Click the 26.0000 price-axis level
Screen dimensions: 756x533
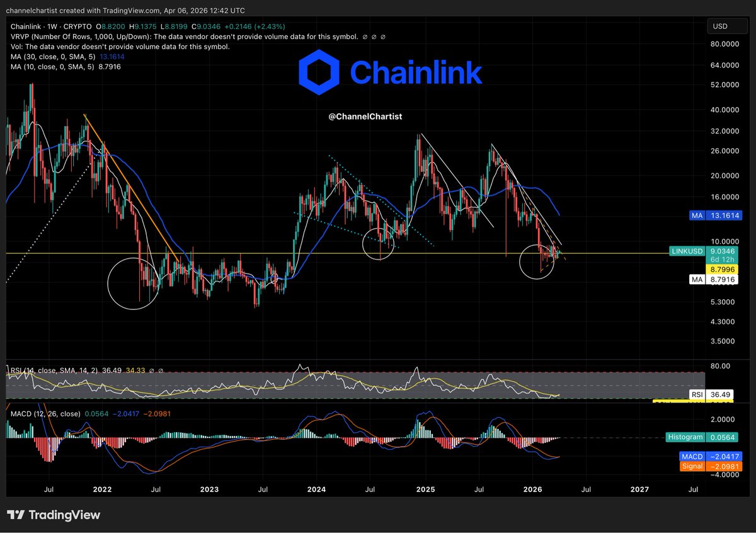(x=724, y=151)
